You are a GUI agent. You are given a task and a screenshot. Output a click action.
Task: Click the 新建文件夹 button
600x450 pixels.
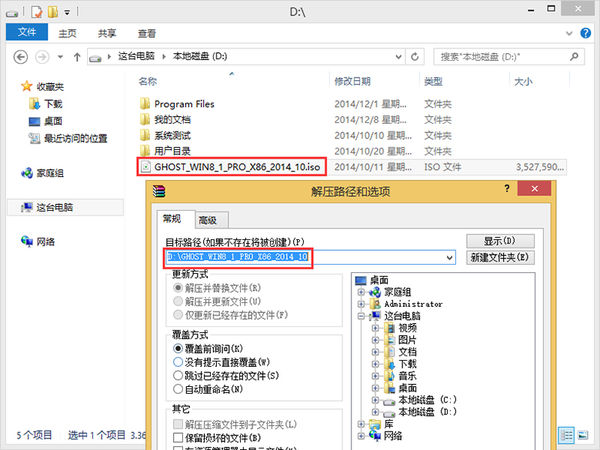point(499,258)
